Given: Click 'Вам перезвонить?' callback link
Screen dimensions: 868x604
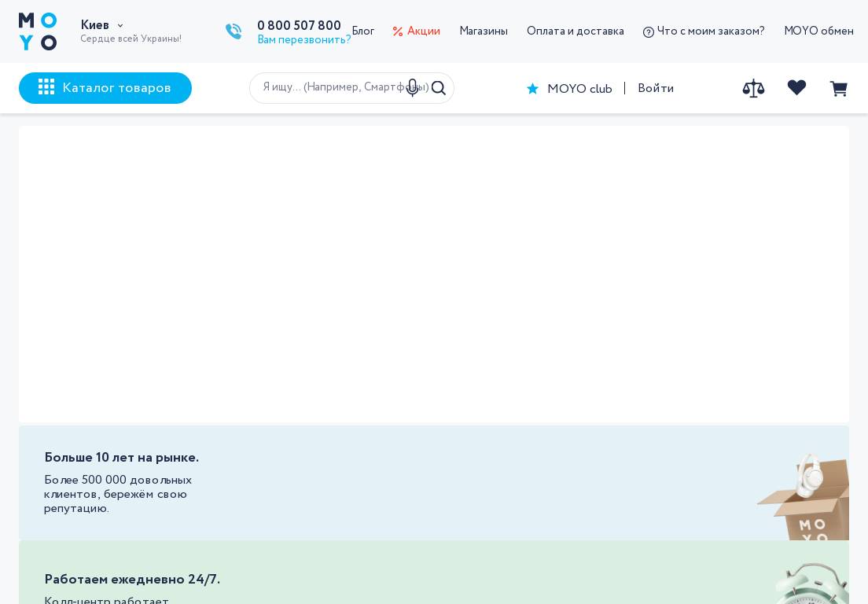Looking at the screenshot, I should (x=304, y=40).
